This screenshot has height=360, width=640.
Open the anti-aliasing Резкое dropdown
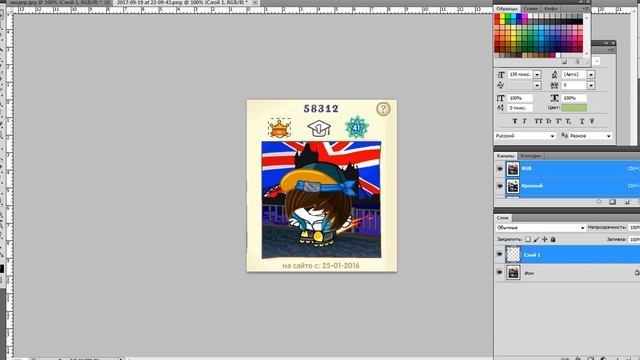pos(590,136)
